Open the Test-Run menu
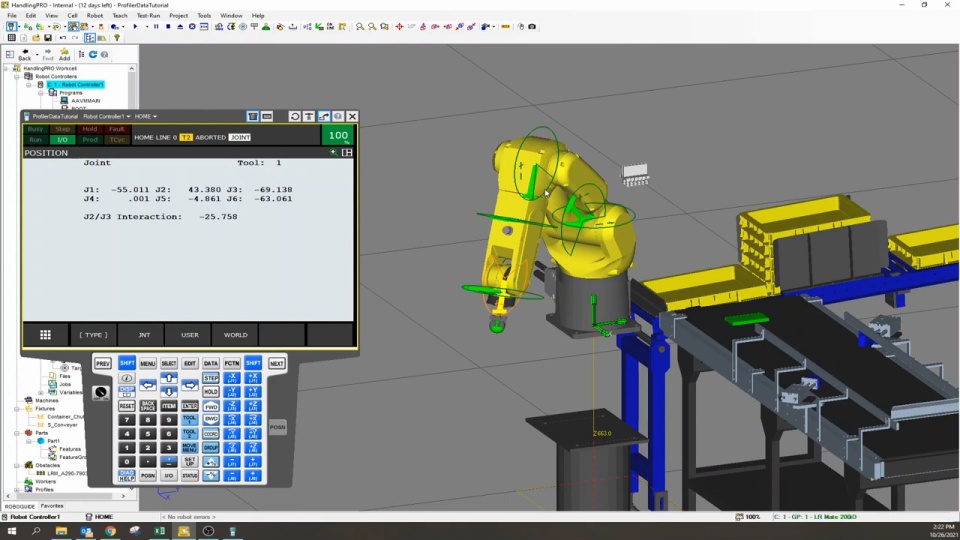960x540 pixels. pyautogui.click(x=148, y=16)
